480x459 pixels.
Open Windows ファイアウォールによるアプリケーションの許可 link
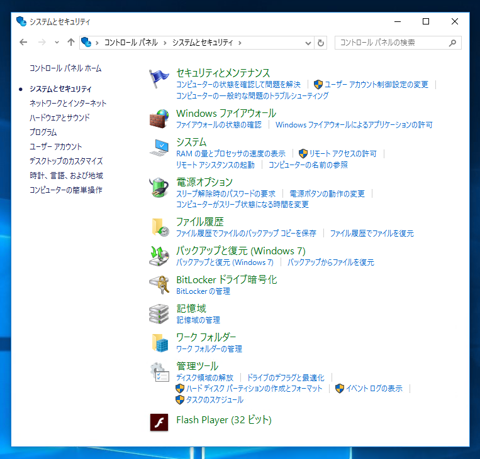click(354, 125)
